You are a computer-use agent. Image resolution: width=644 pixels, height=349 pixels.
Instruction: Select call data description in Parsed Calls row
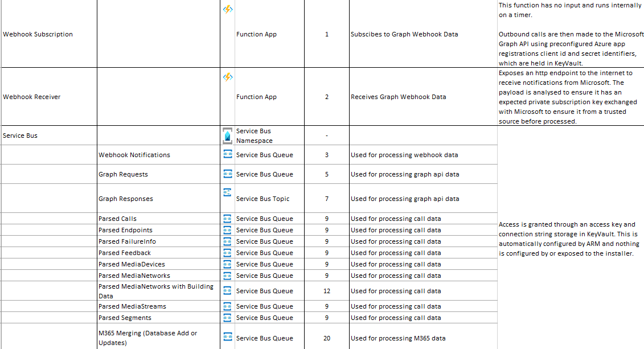coord(423,219)
